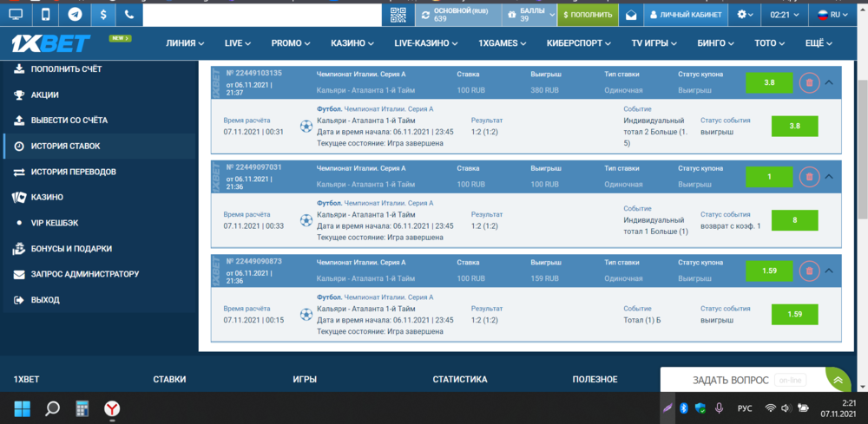Select Запрос администратору in sidebar
Image resolution: width=868 pixels, height=424 pixels.
(99, 274)
